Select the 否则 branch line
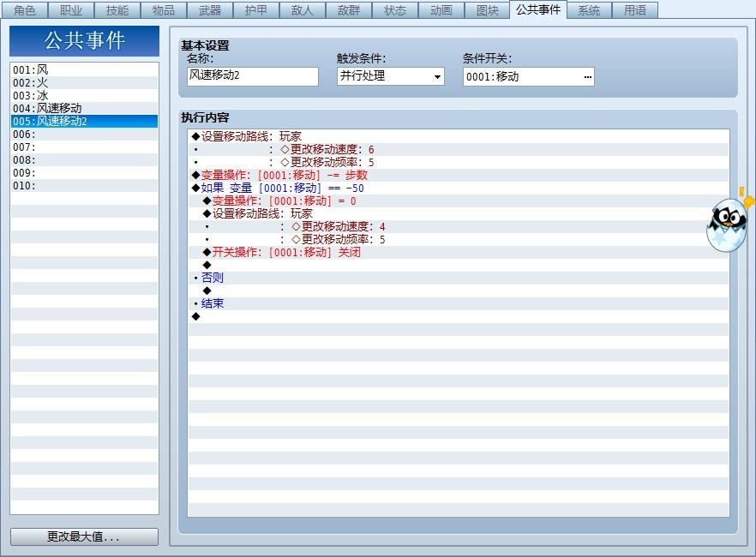Viewport: 756px width, 557px height. click(x=458, y=278)
